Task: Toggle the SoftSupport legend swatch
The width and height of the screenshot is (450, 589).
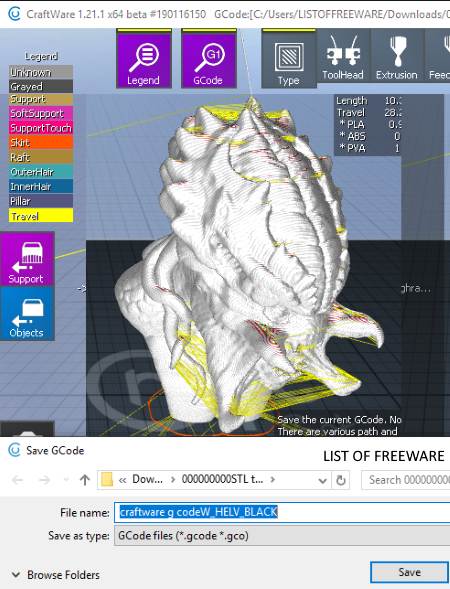Action: [x=41, y=113]
